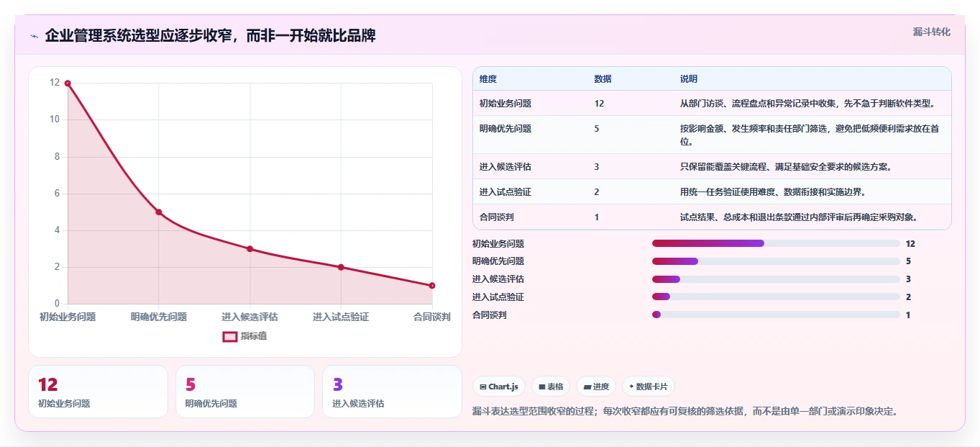Open the data card showing 12
980x447 pixels.
pyautogui.click(x=98, y=392)
